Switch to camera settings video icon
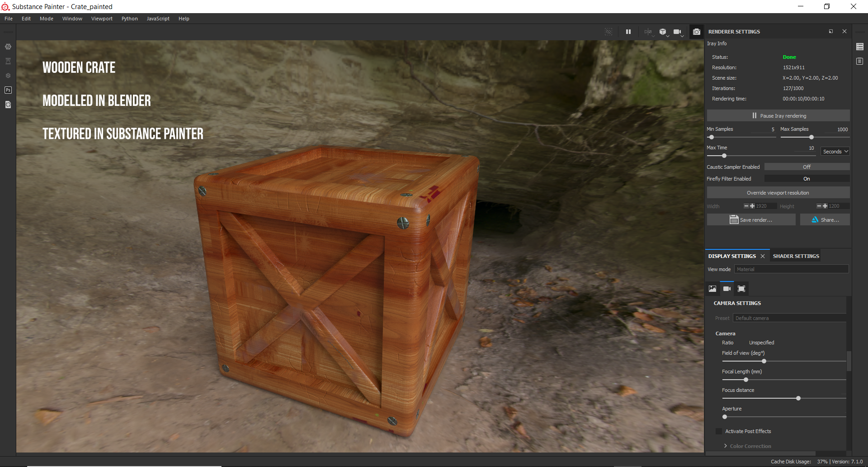 (x=727, y=289)
